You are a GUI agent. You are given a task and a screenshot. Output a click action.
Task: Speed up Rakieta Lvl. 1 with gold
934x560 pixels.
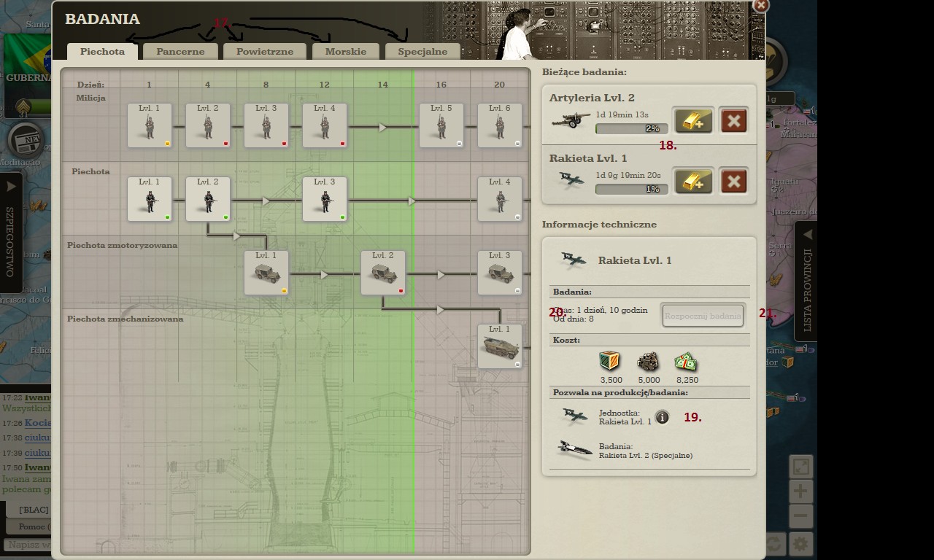click(693, 181)
